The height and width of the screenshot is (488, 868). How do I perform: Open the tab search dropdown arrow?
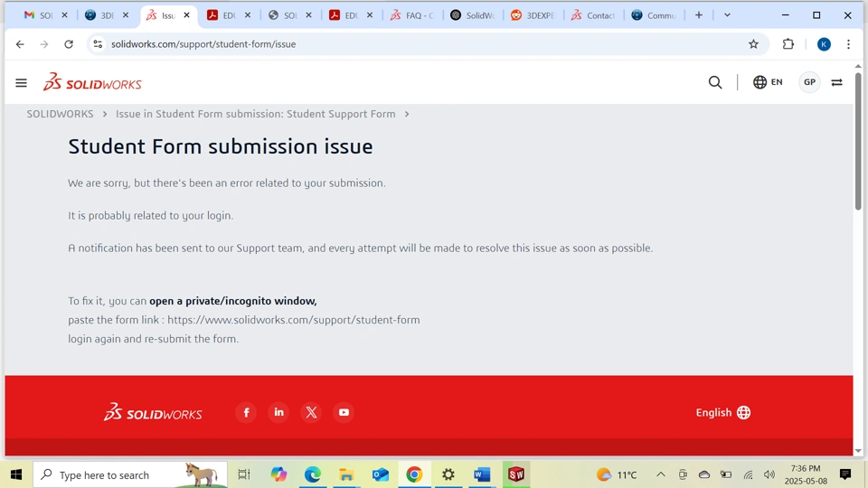point(727,15)
